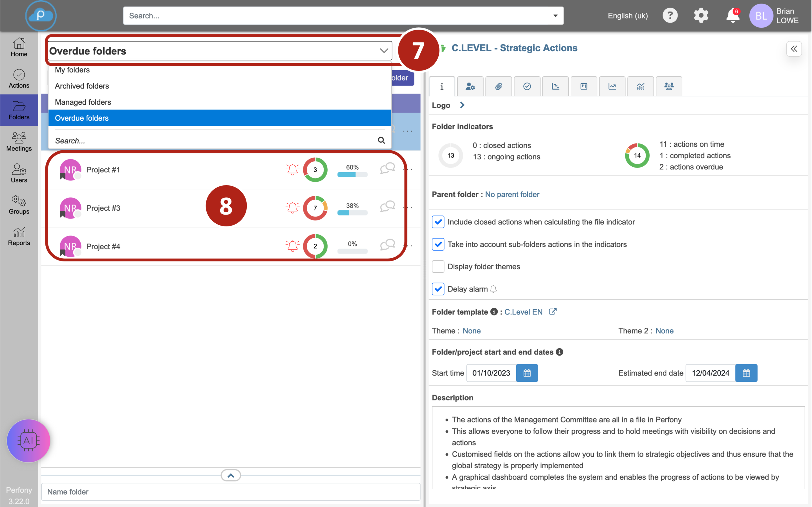The height and width of the screenshot is (507, 812).
Task: Open the C.Level EN template link
Action: [523, 312]
